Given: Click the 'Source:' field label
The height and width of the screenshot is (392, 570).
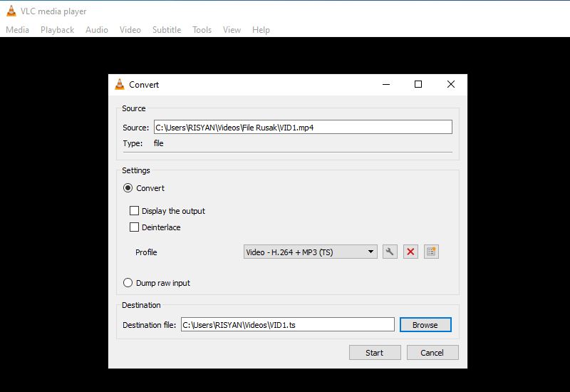Looking at the screenshot, I should 135,128.
